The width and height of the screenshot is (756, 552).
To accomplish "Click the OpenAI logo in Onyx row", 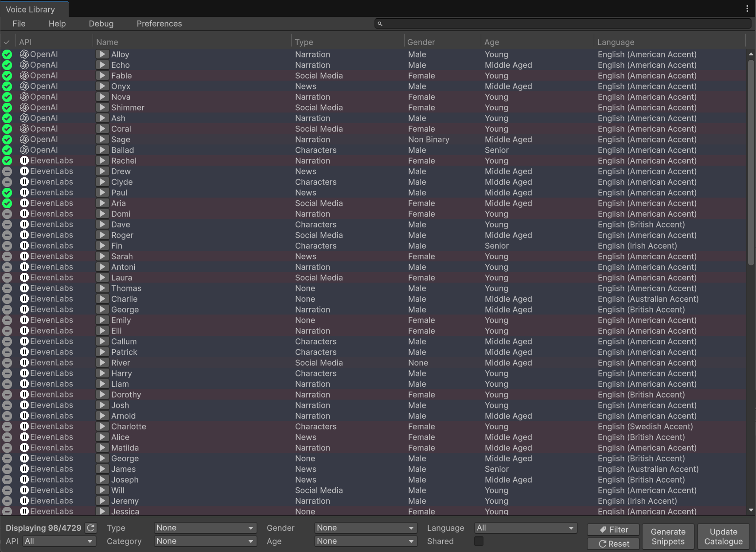I will (x=24, y=86).
